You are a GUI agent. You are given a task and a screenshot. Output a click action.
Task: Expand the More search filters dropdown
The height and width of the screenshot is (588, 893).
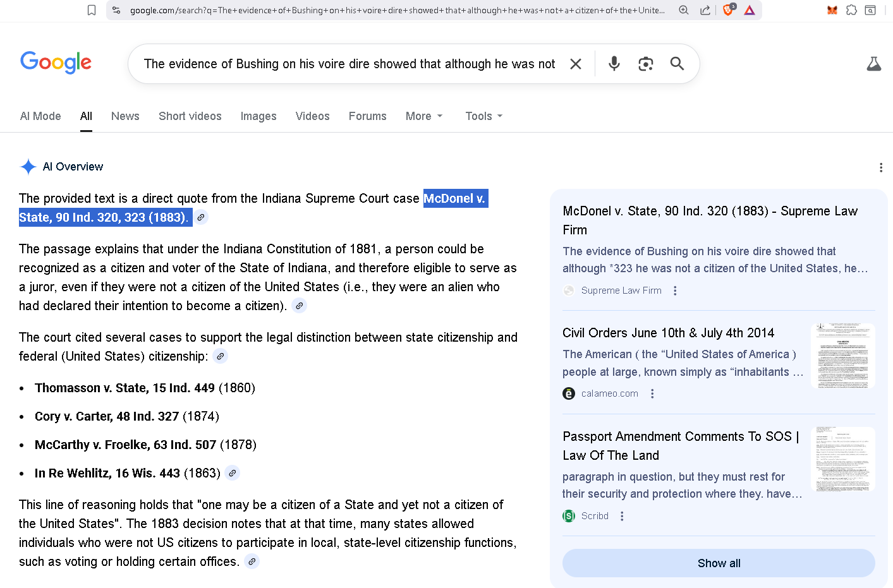point(424,116)
